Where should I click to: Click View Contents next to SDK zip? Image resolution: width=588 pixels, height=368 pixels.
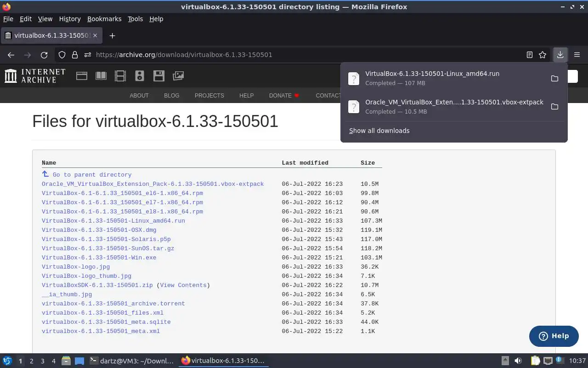coord(183,285)
